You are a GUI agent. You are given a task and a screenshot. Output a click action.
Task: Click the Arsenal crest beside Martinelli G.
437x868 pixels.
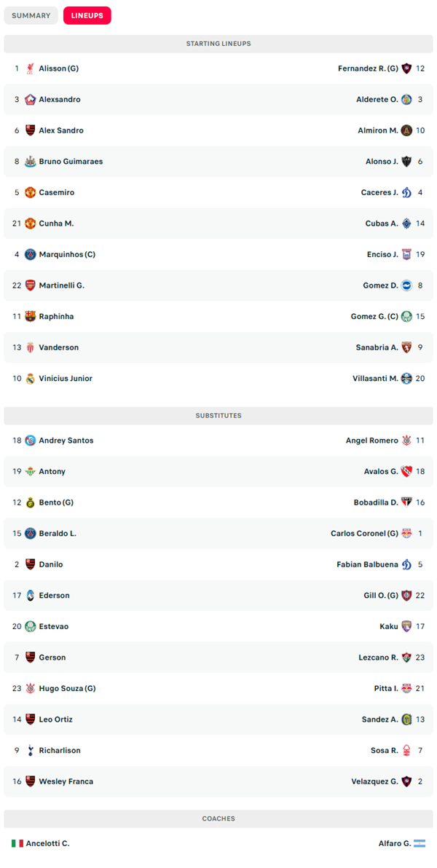click(31, 285)
